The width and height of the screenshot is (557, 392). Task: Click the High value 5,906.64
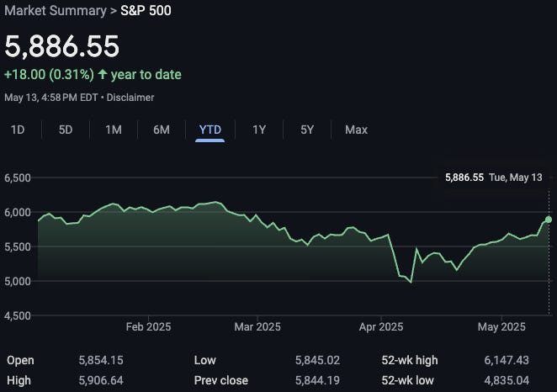101,380
